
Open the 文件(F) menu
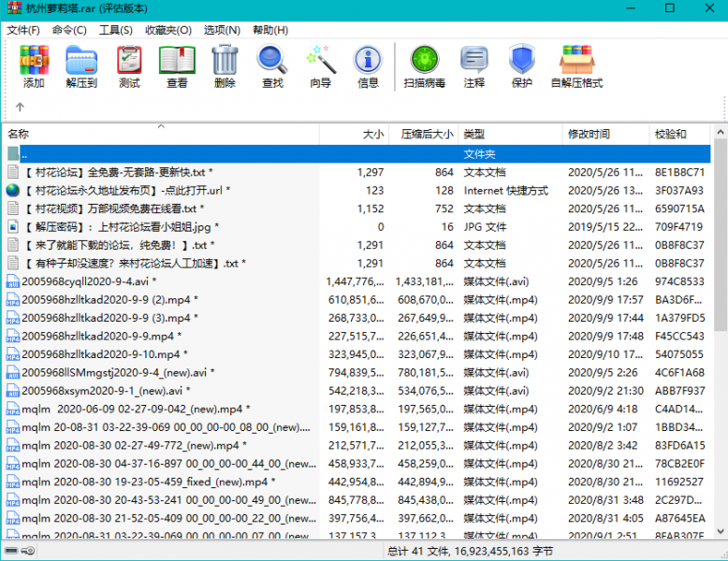pos(23,30)
